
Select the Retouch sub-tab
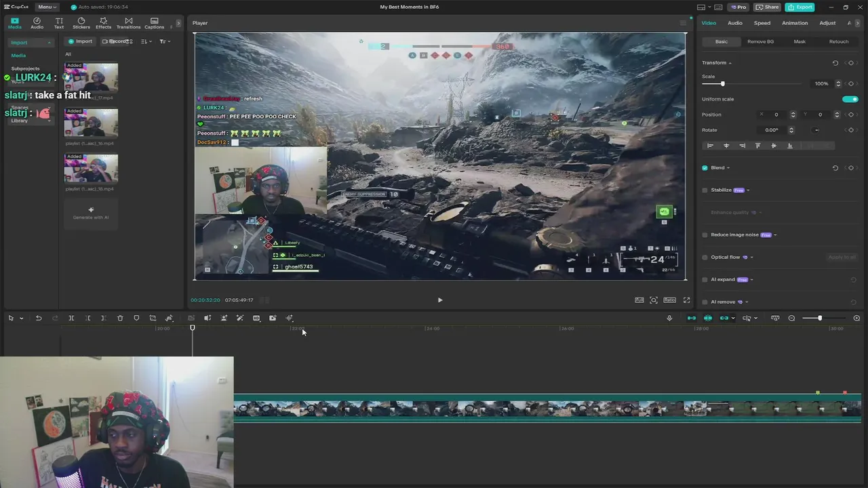pyautogui.click(x=838, y=41)
